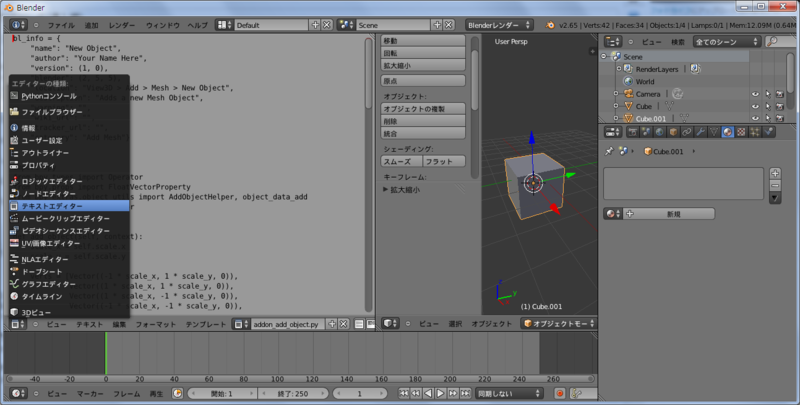Expand the Camera tree node

pos(616,94)
